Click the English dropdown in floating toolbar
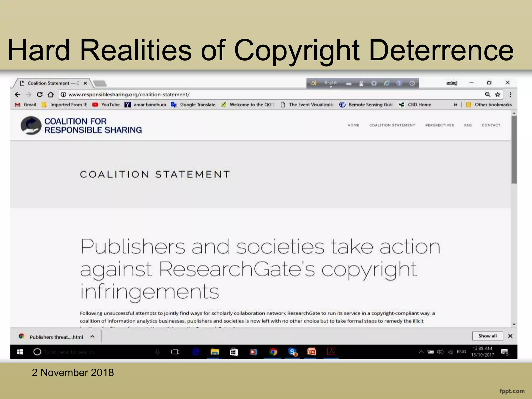The width and height of the screenshot is (532, 399). click(x=331, y=83)
